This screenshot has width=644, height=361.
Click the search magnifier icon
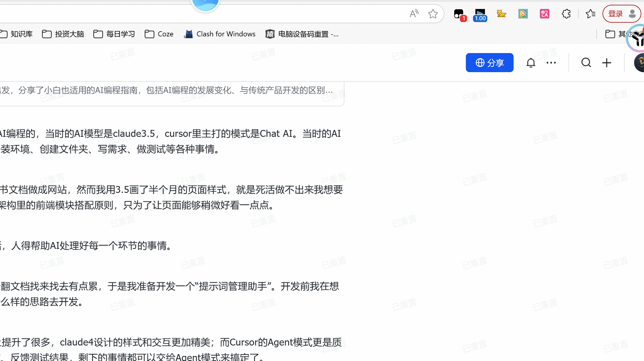(586, 63)
